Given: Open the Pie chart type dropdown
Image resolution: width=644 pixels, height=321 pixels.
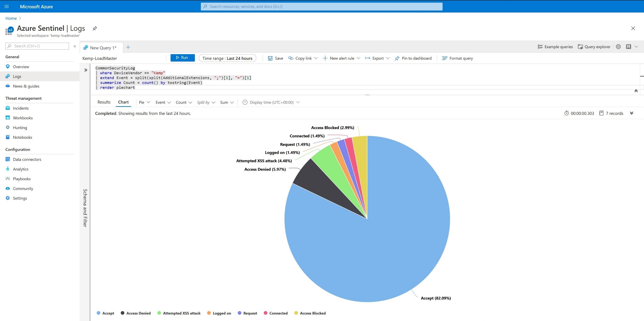Looking at the screenshot, I should pos(144,102).
